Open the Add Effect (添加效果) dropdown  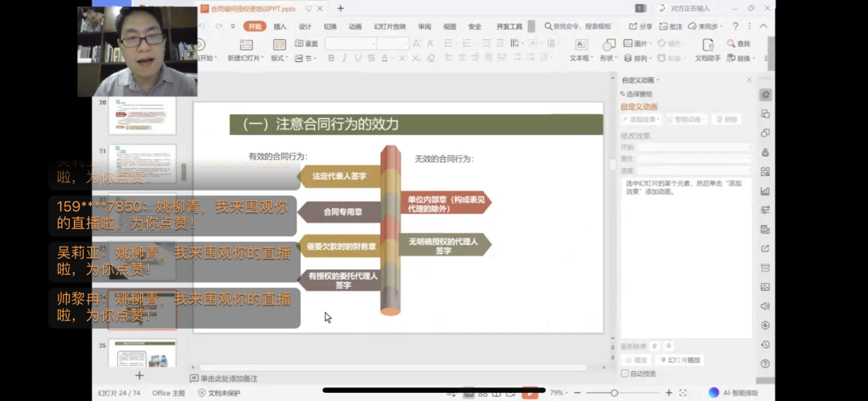point(641,119)
